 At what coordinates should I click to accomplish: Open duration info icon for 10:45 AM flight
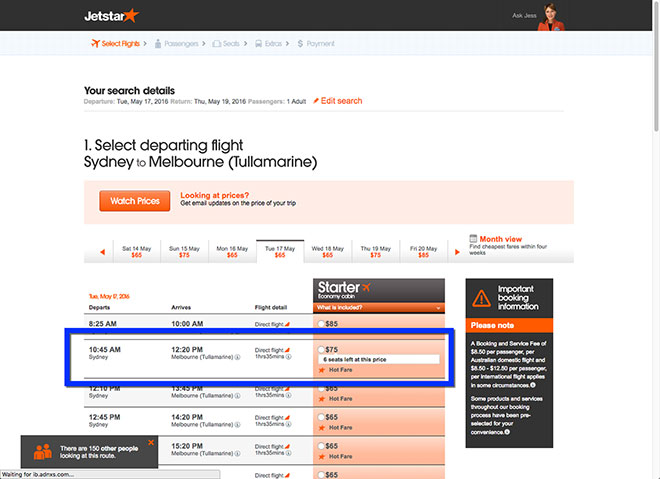(x=289, y=357)
